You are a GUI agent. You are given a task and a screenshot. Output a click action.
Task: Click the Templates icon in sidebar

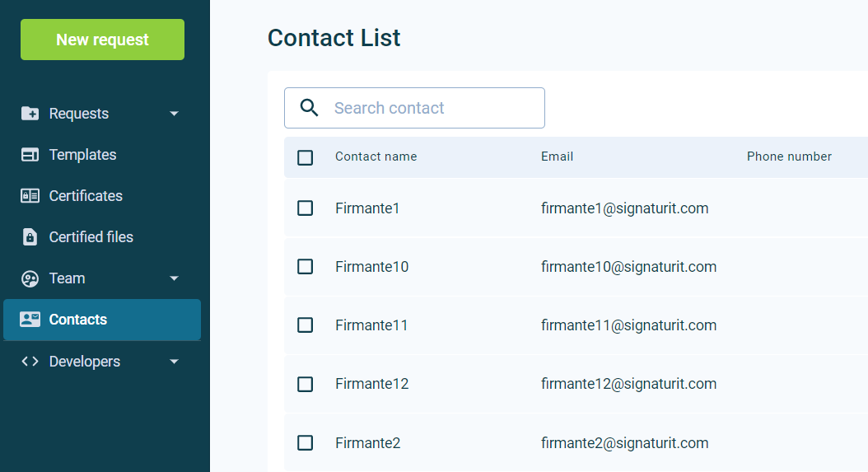click(30, 155)
